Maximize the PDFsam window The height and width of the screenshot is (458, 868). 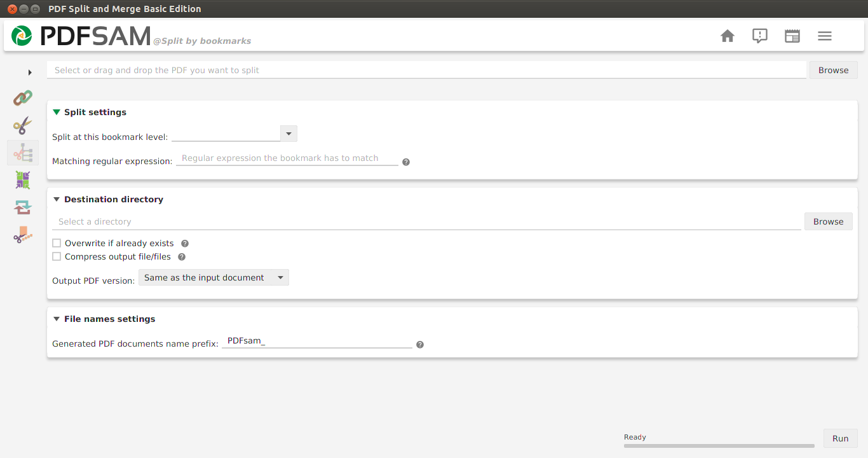tap(35, 9)
